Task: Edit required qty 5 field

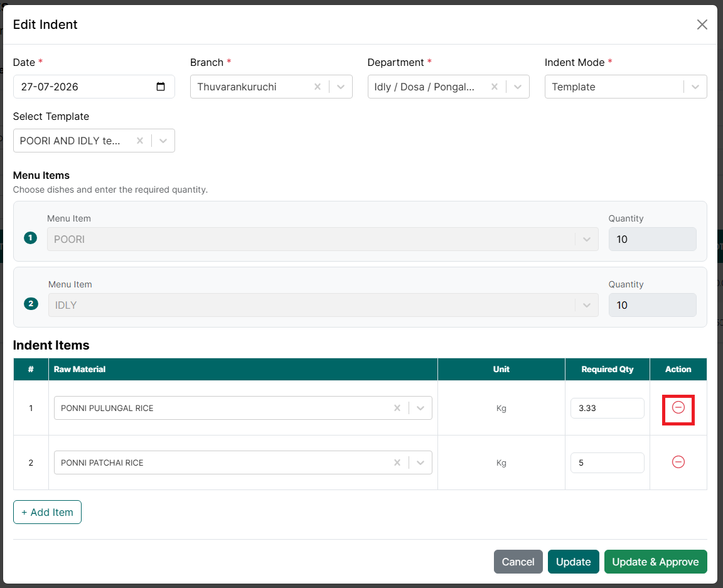Action: (608, 462)
